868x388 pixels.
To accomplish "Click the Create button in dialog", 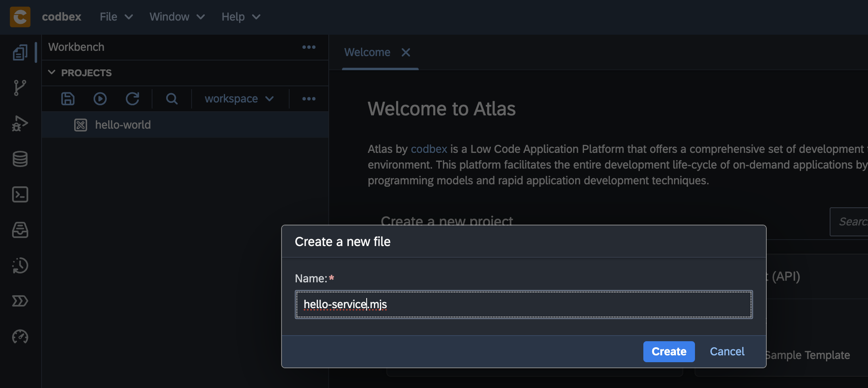I will (669, 352).
